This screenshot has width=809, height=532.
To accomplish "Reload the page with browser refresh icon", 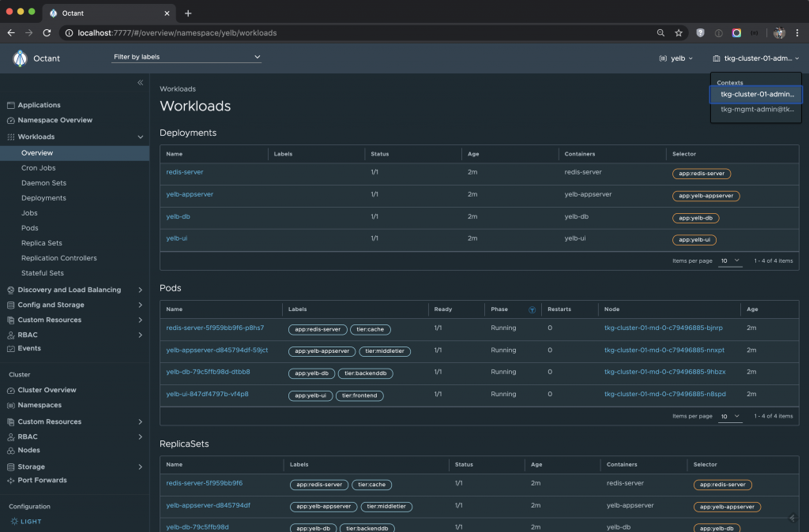I will pyautogui.click(x=47, y=33).
